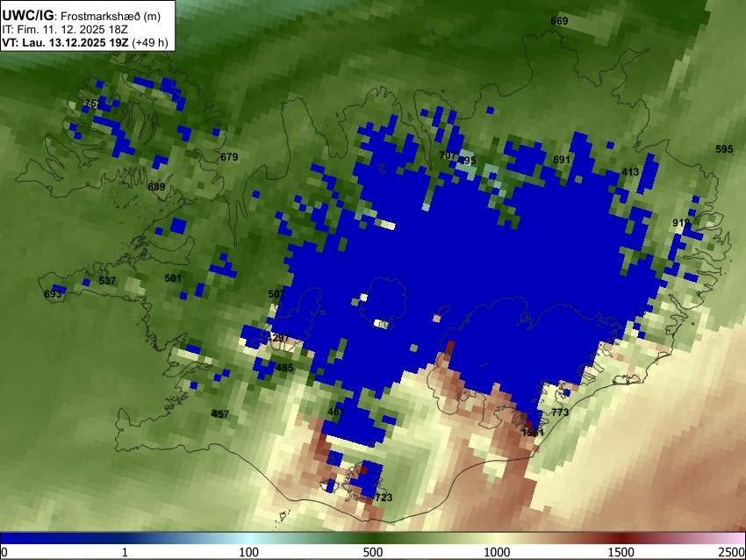Click the 693 map value
746x560 pixels.
coord(53,294)
